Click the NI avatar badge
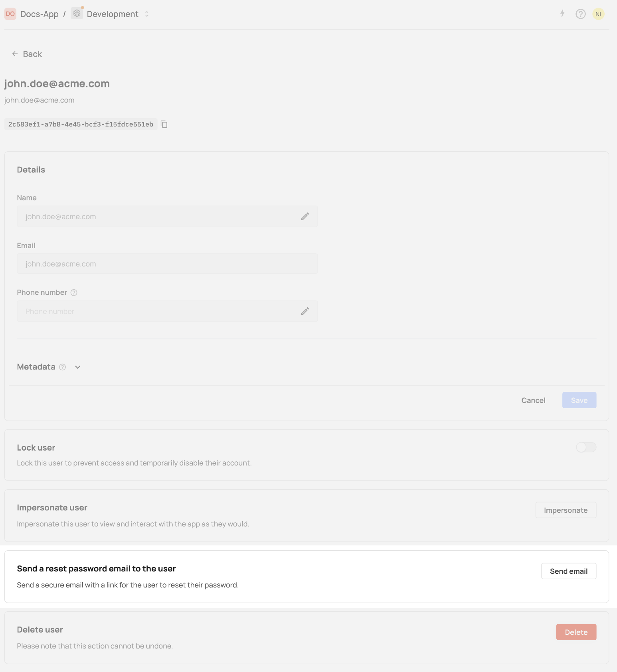The width and height of the screenshot is (617, 672). (598, 14)
